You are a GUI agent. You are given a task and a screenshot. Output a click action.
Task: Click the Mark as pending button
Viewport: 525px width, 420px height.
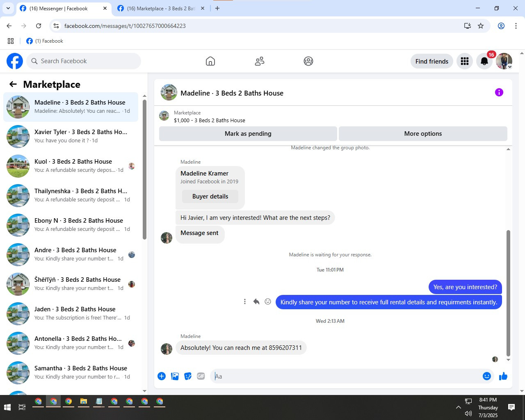pyautogui.click(x=248, y=134)
